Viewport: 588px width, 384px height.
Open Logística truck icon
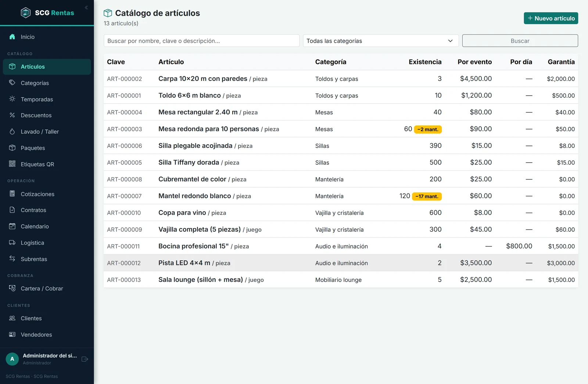12,242
